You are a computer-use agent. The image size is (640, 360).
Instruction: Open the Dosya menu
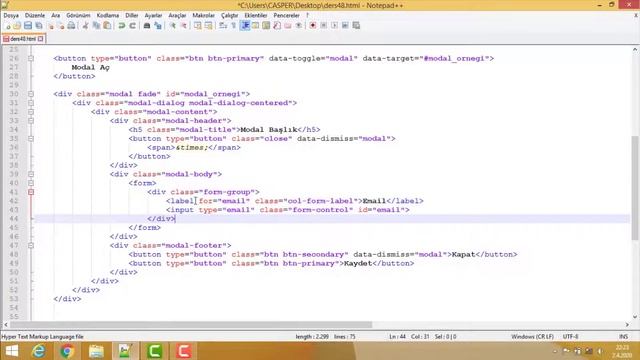[11, 16]
